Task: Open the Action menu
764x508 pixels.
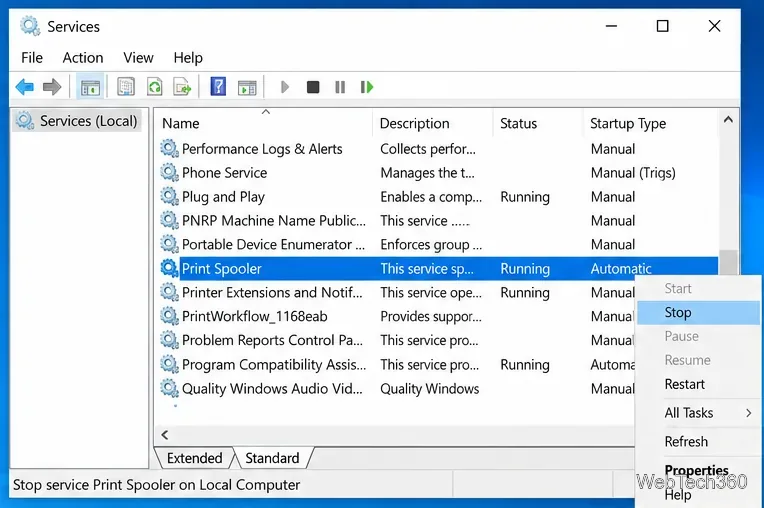Action: point(83,58)
